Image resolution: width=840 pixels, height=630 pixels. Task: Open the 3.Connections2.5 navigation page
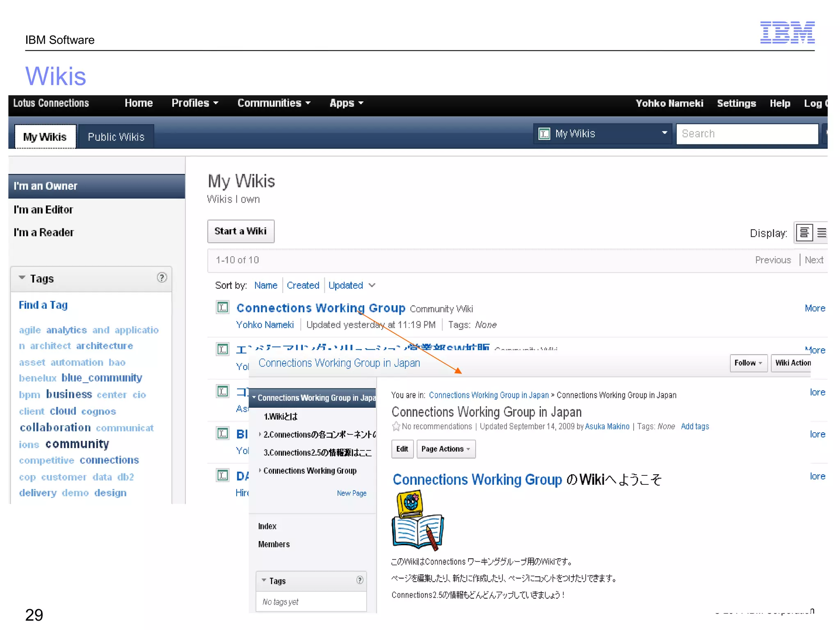tap(317, 452)
